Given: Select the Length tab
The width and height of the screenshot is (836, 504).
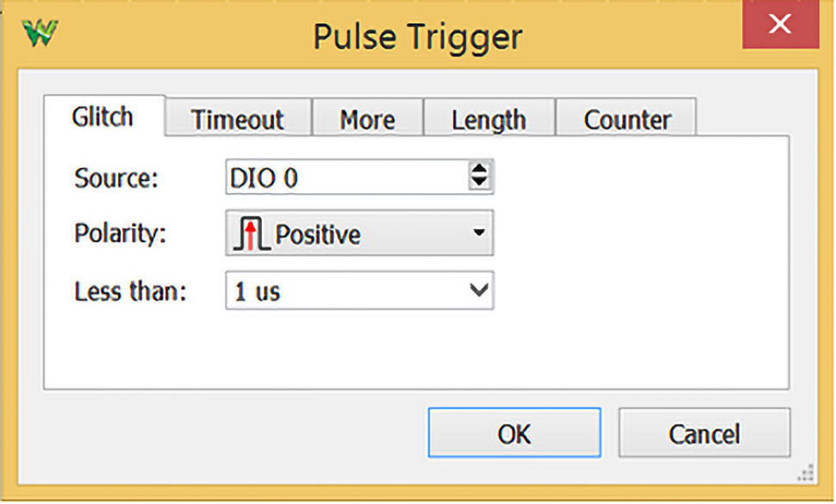Looking at the screenshot, I should 489,118.
